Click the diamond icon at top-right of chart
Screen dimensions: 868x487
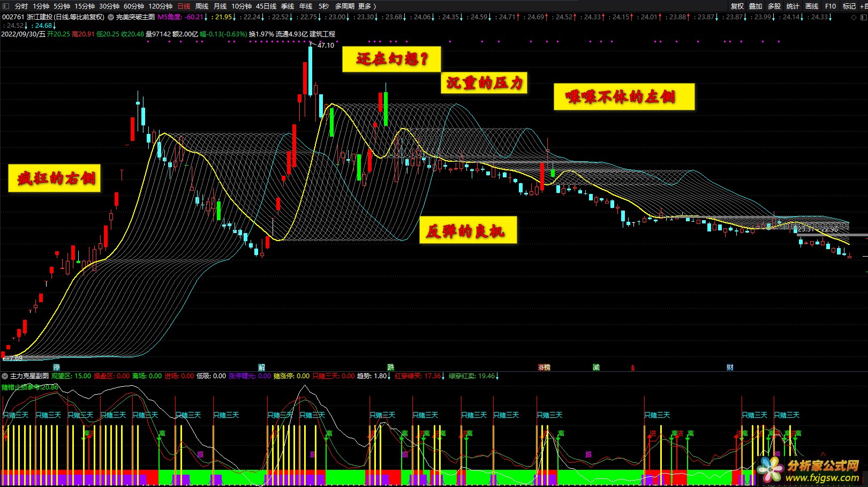(854, 17)
